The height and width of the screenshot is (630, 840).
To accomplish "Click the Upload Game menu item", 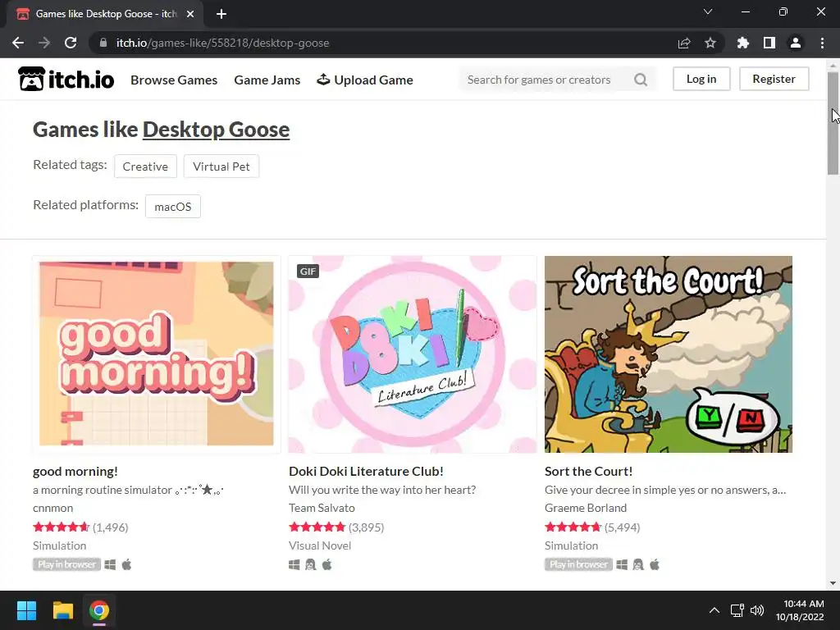I will point(365,80).
